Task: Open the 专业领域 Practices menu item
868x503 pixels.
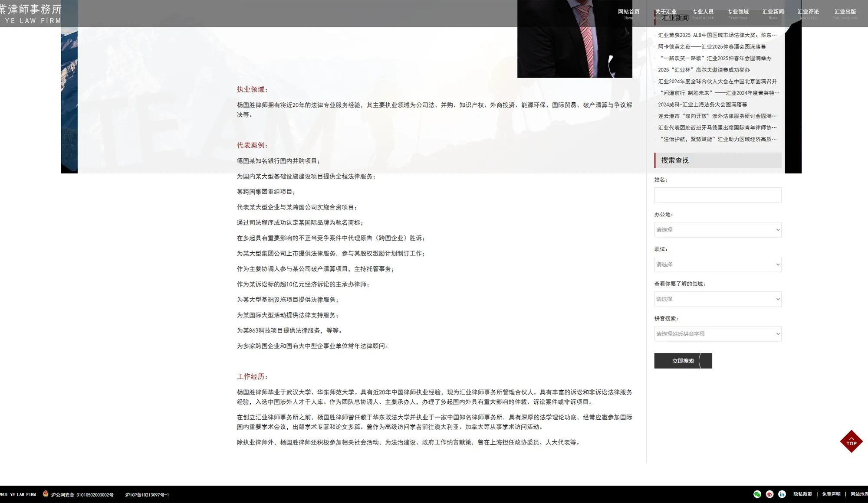Action: 738,13
